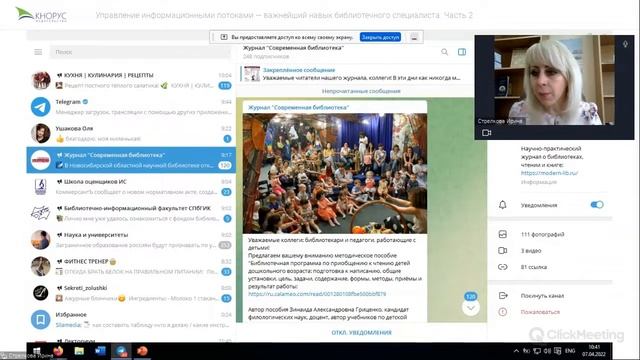Image resolution: width=640 pixels, height=360 pixels.
Task: Open the Telegram official chat
Action: [x=131, y=107]
